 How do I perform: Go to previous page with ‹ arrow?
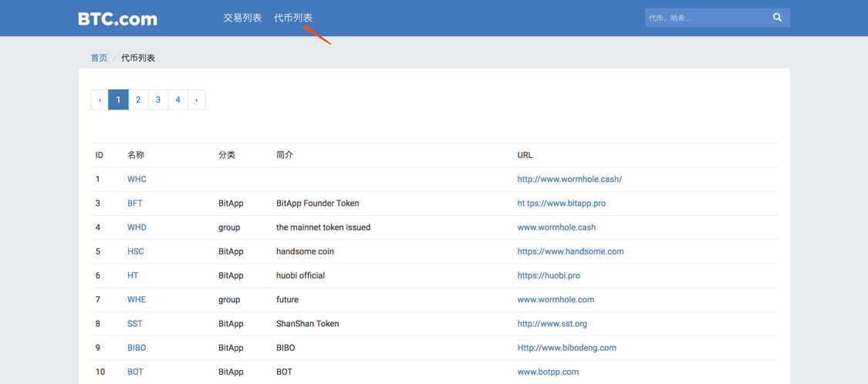tap(100, 99)
